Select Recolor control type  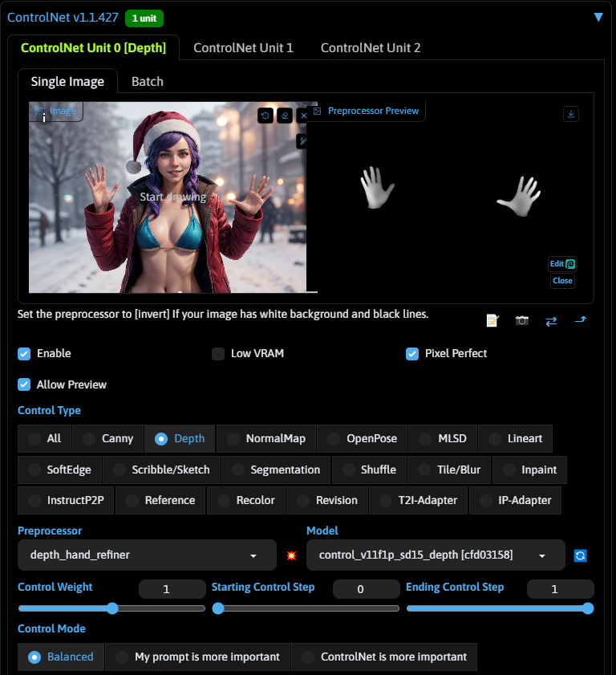246,500
